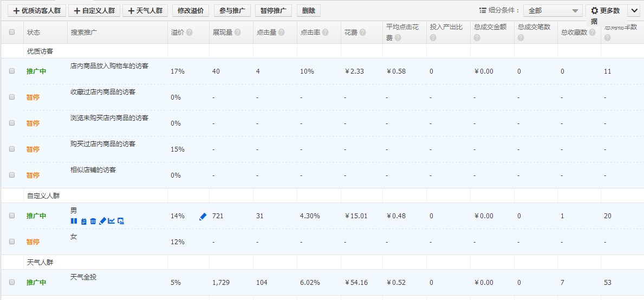Viewport: 644px width, 300px height.
Task: Sort by the 点击量 column header
Action: tap(266, 32)
